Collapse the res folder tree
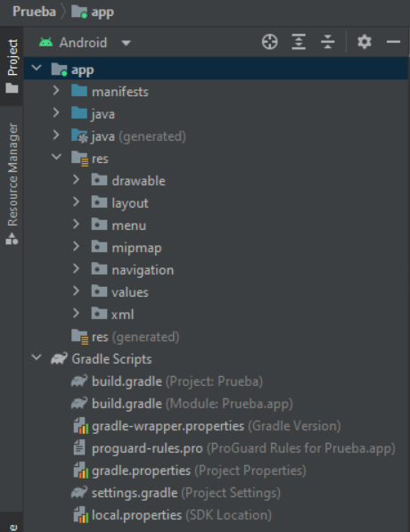This screenshot has height=532, width=410. click(x=56, y=157)
